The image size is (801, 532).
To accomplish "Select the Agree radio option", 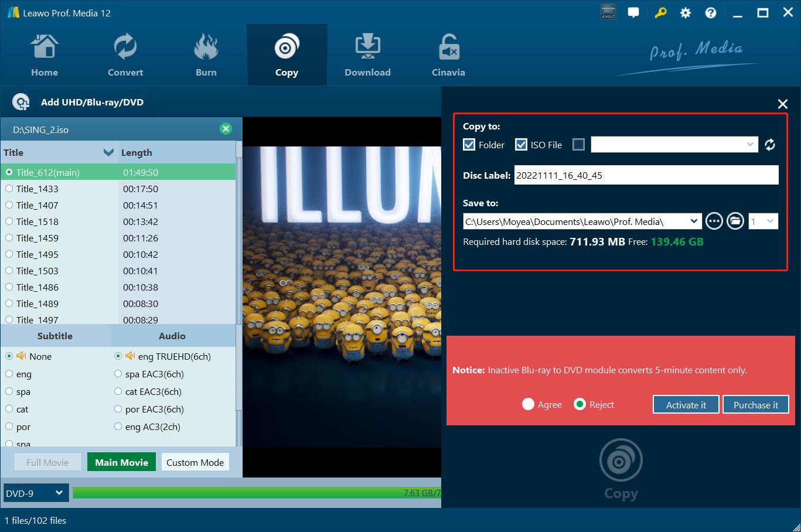I will (528, 404).
